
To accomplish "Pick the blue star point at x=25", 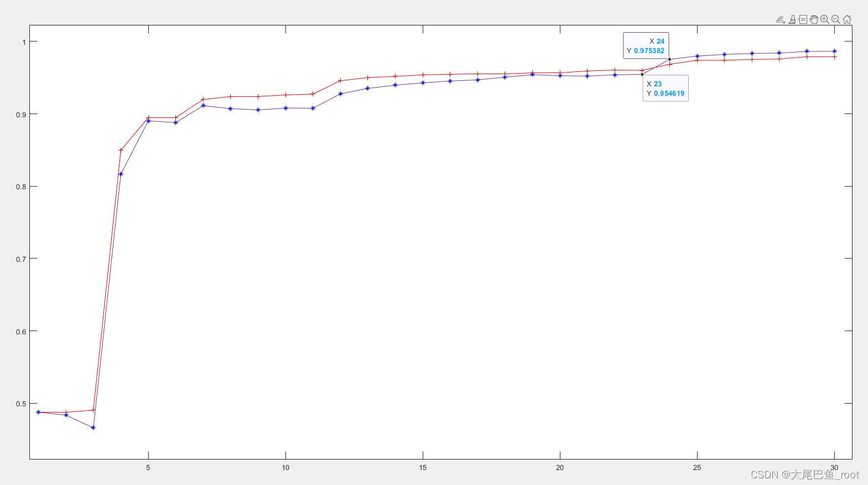I will [x=697, y=56].
